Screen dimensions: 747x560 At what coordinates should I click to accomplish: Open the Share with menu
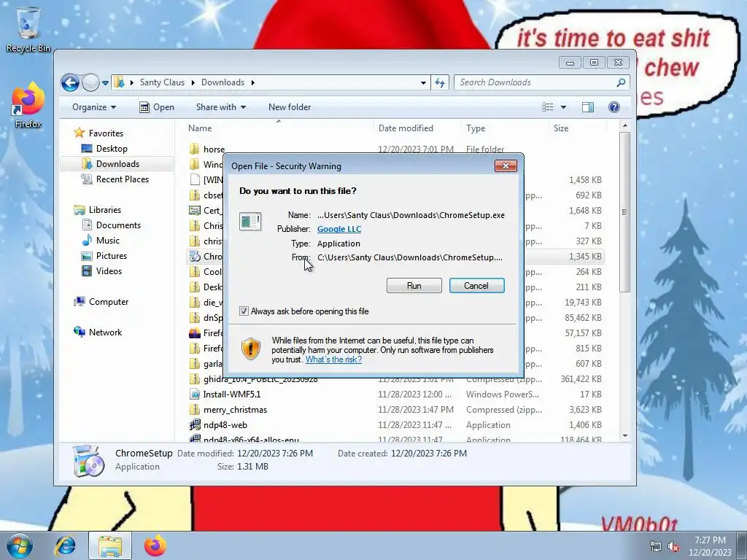click(220, 107)
